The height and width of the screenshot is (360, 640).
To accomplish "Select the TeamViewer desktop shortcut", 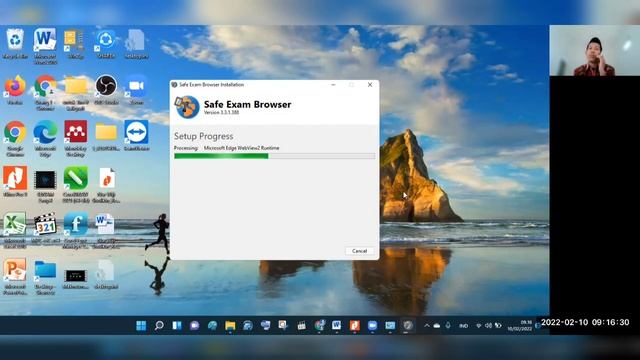I will click(x=136, y=136).
